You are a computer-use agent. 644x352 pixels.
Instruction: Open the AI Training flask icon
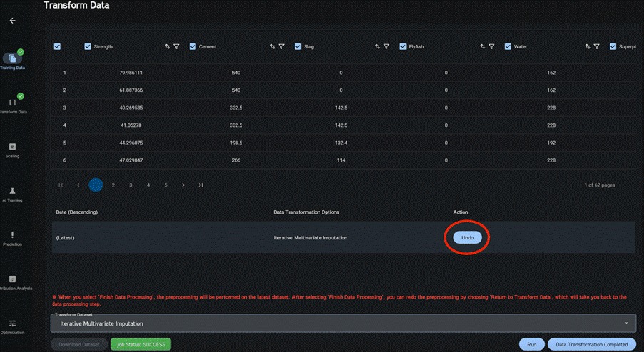[x=12, y=191]
